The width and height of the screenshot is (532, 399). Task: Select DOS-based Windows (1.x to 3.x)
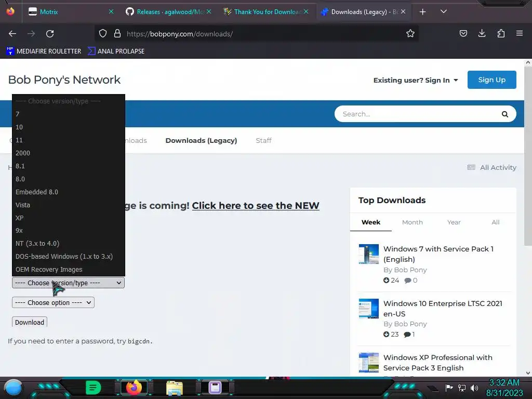coord(68,256)
